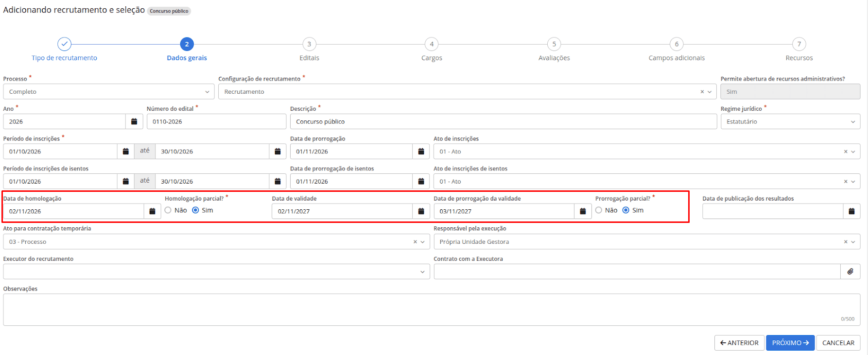Image resolution: width=868 pixels, height=355 pixels.
Task: Click the Descrição input field
Action: coord(503,121)
